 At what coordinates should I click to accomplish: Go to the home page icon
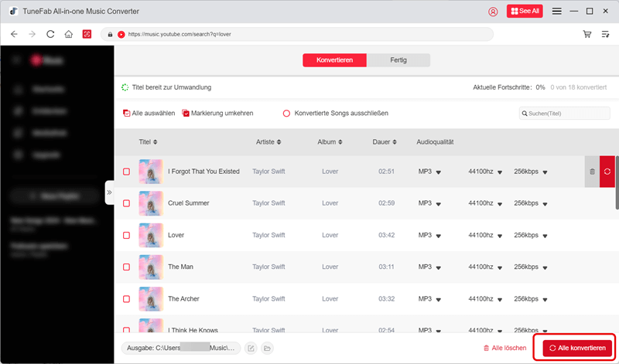69,34
